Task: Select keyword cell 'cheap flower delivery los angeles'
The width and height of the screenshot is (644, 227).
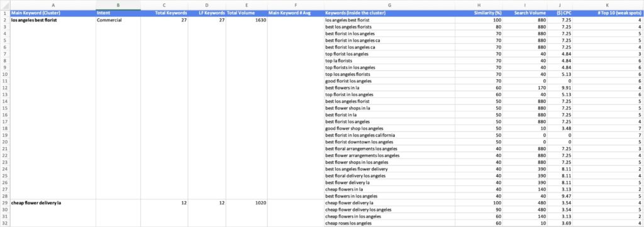Action: pyautogui.click(x=389, y=210)
